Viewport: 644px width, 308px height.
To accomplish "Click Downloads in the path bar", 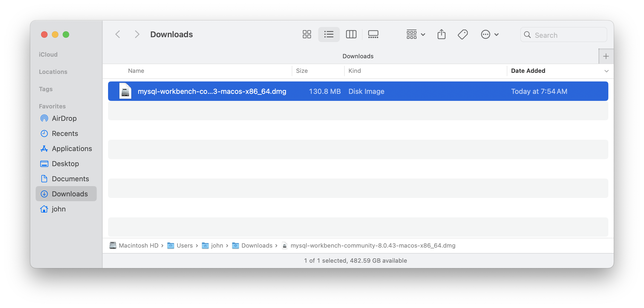I will tap(257, 246).
